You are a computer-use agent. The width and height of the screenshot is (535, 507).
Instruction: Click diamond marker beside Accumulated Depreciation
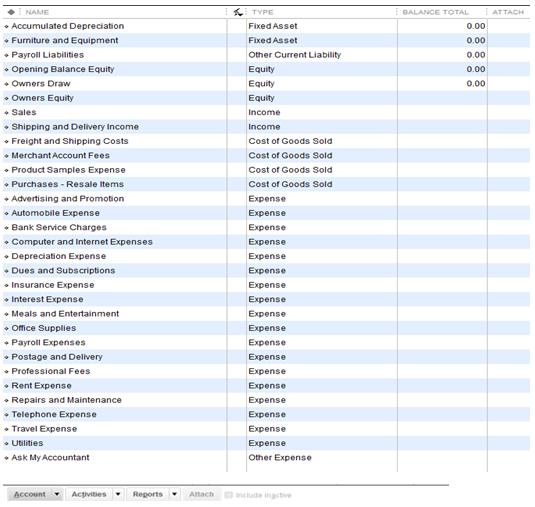coord(6,26)
